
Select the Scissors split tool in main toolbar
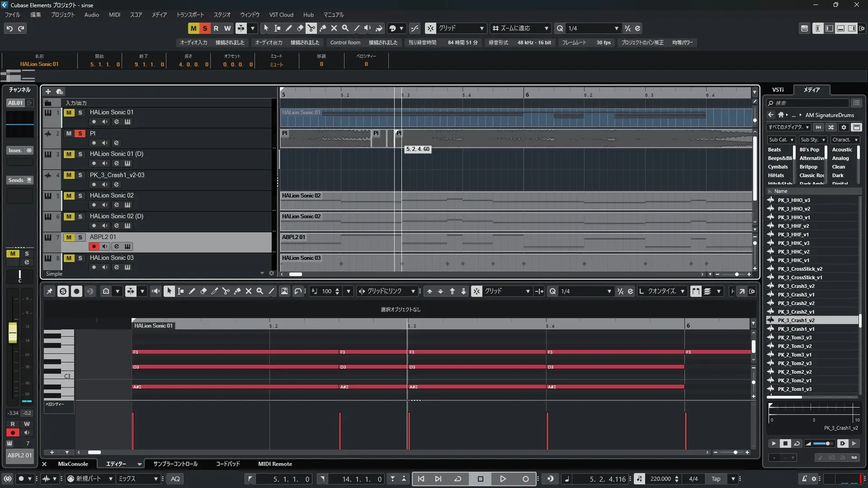pos(311,28)
